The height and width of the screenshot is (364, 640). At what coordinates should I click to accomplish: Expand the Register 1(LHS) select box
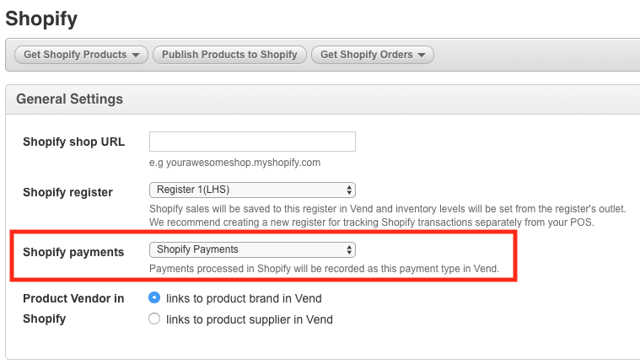tap(252, 190)
